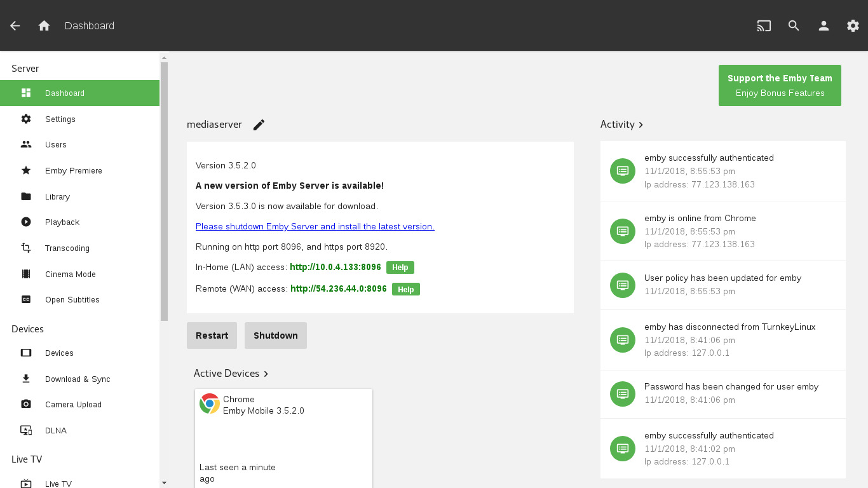This screenshot has height=488, width=868.
Task: Open the user profile icon in header
Action: [x=824, y=26]
